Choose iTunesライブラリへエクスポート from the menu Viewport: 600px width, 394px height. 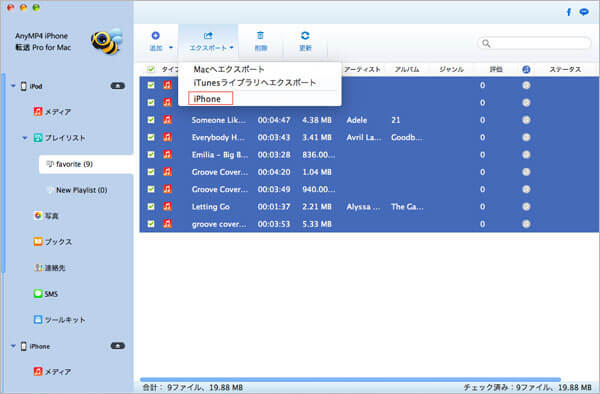(255, 83)
